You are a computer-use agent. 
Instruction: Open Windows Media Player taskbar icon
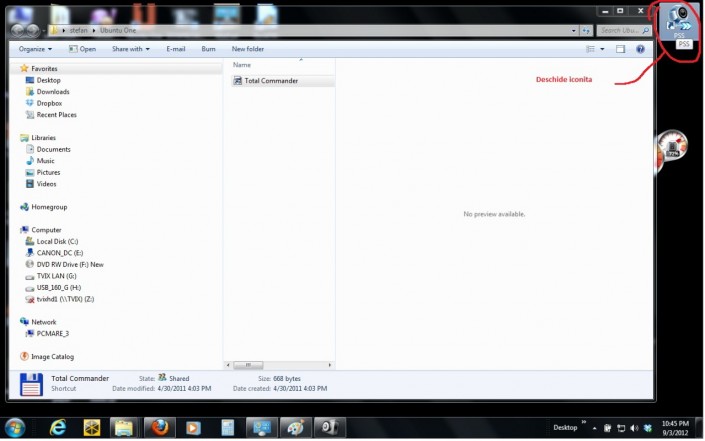[192, 427]
